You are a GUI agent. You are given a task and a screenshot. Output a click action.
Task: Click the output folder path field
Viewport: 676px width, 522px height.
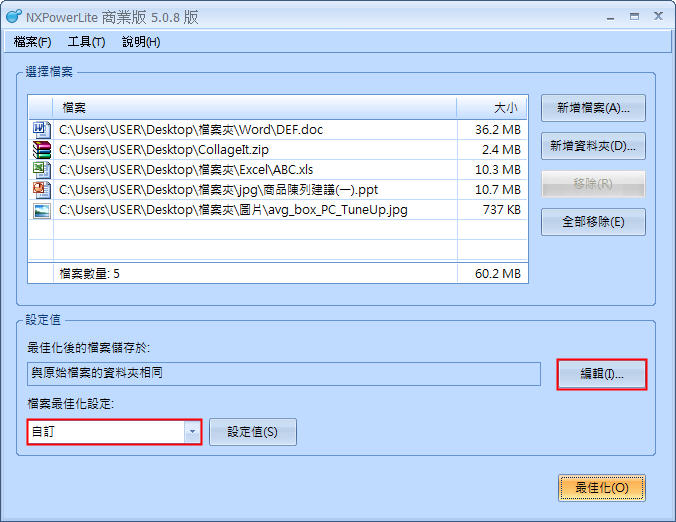click(x=283, y=374)
